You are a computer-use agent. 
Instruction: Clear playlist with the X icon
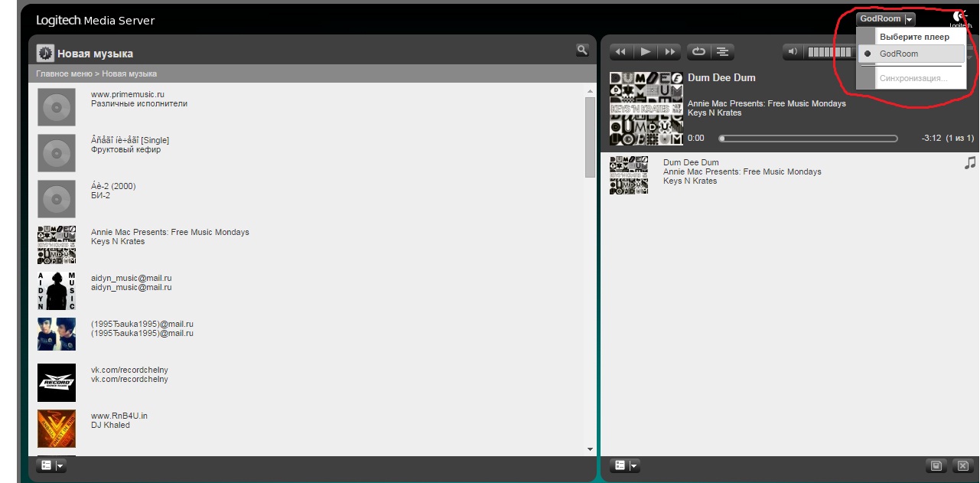pos(963,465)
